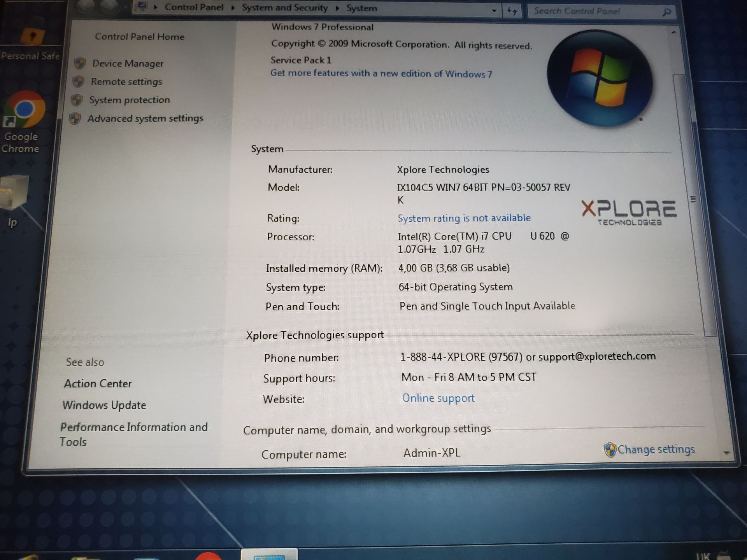Viewport: 747px width, 560px height.
Task: Click the Windows 7 logo orb
Action: click(600, 78)
